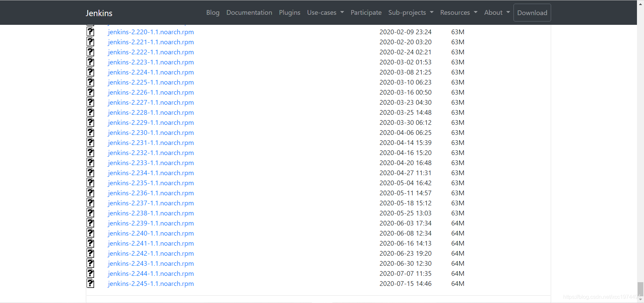Click the file icon beside jenkins-2.238-1.1.noarch.rpm
The height and width of the screenshot is (303, 644).
tap(90, 213)
